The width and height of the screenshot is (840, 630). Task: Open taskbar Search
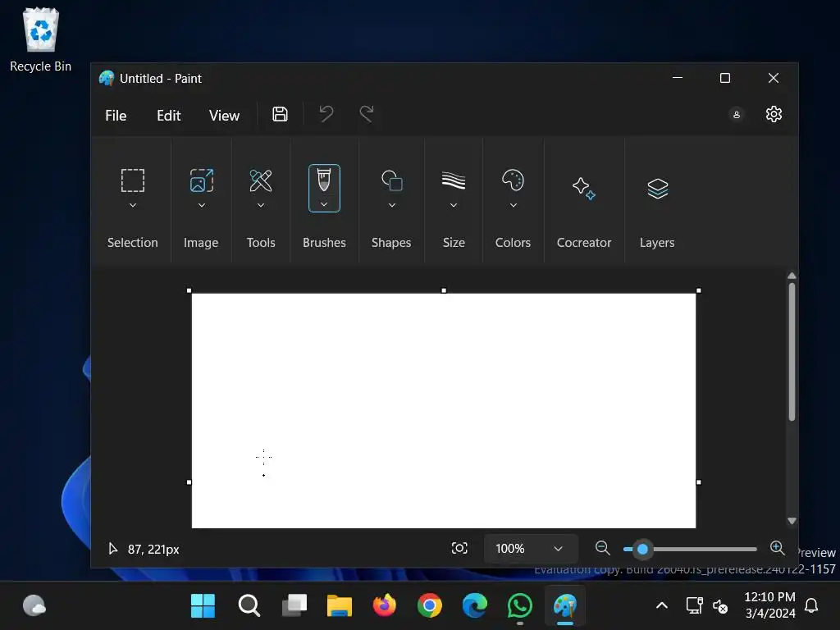point(249,606)
